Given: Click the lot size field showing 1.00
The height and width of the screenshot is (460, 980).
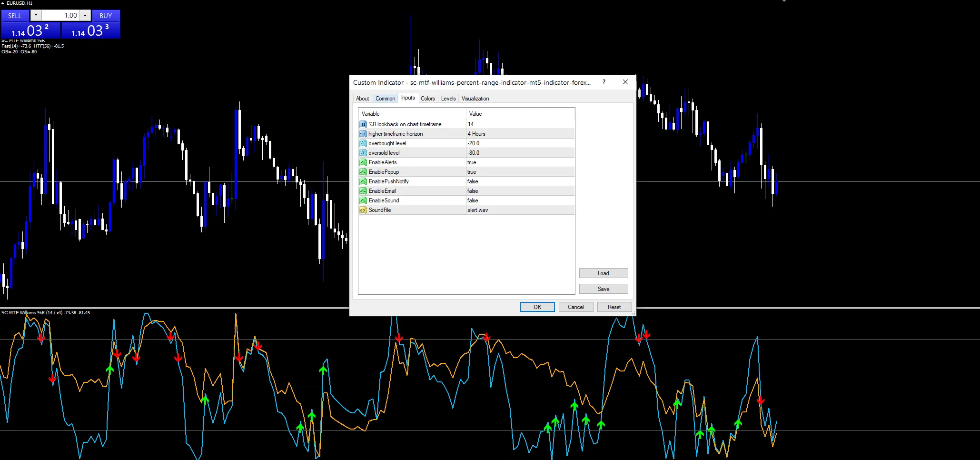Looking at the screenshot, I should pos(60,16).
